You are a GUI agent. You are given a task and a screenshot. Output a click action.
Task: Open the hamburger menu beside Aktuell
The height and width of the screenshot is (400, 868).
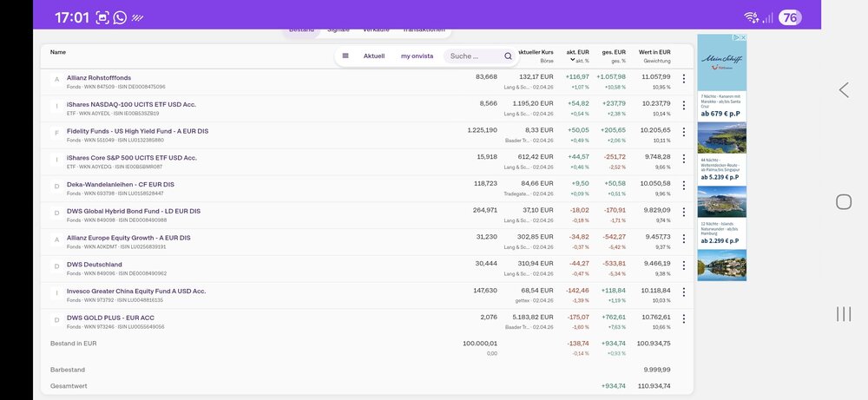(345, 56)
